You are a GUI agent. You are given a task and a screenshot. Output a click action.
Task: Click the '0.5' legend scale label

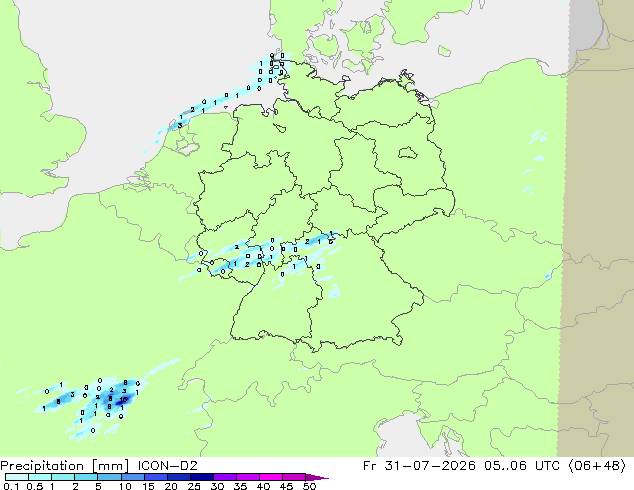tap(34, 486)
